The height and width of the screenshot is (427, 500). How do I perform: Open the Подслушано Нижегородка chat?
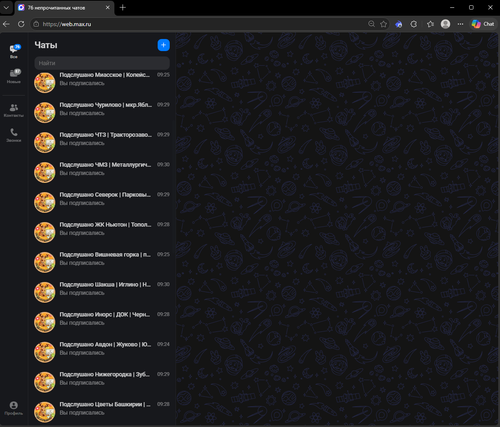pyautogui.click(x=102, y=382)
